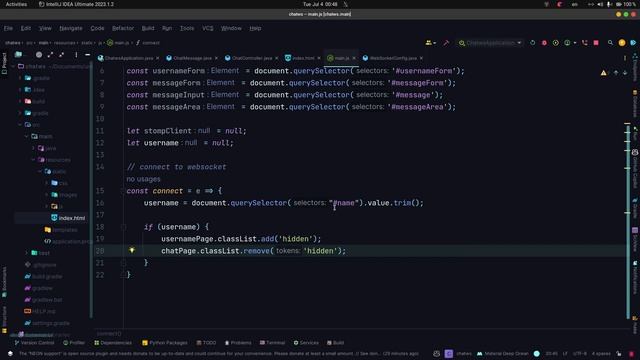The height and width of the screenshot is (360, 640).
Task: Open the TODO tool window
Action: (x=206, y=343)
